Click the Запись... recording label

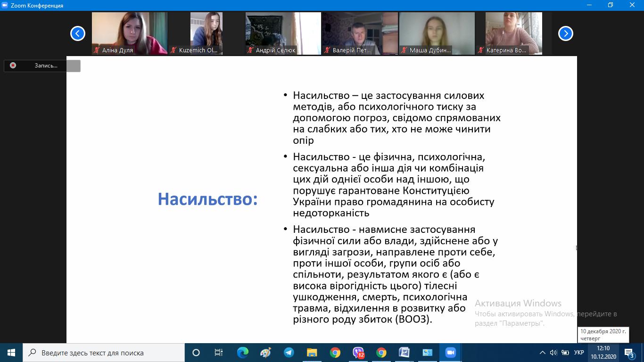pyautogui.click(x=46, y=66)
